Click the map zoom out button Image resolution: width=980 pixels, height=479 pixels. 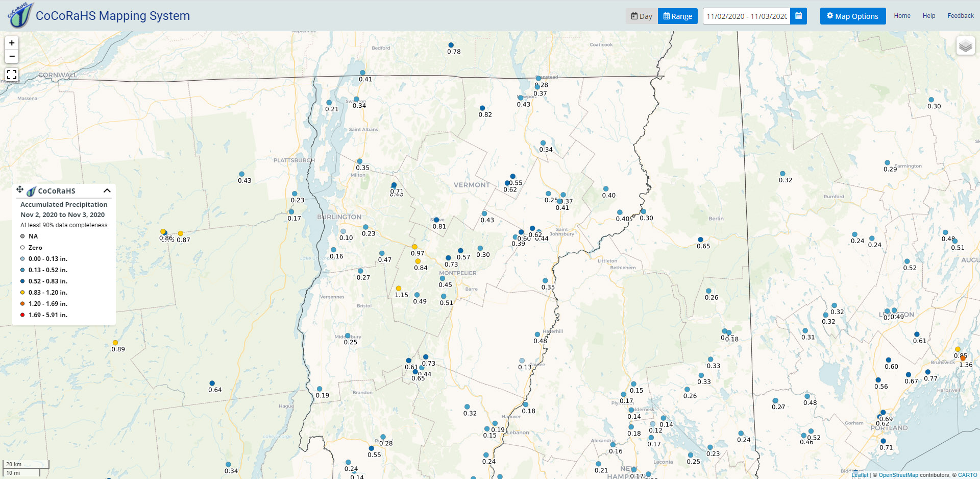coord(12,56)
